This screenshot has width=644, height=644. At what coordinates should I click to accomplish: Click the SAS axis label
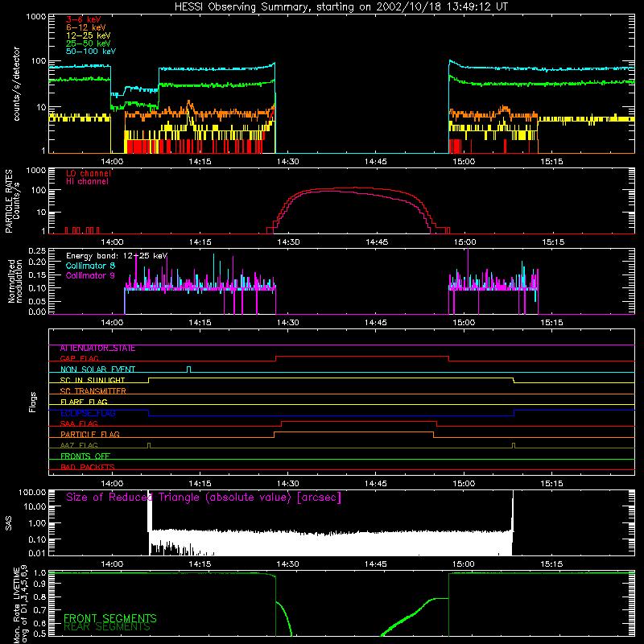click(x=9, y=523)
